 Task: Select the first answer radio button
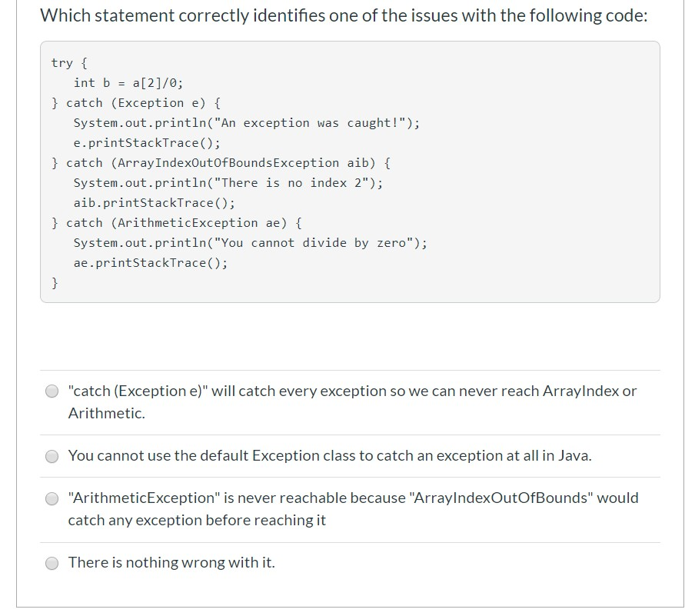[x=52, y=391]
